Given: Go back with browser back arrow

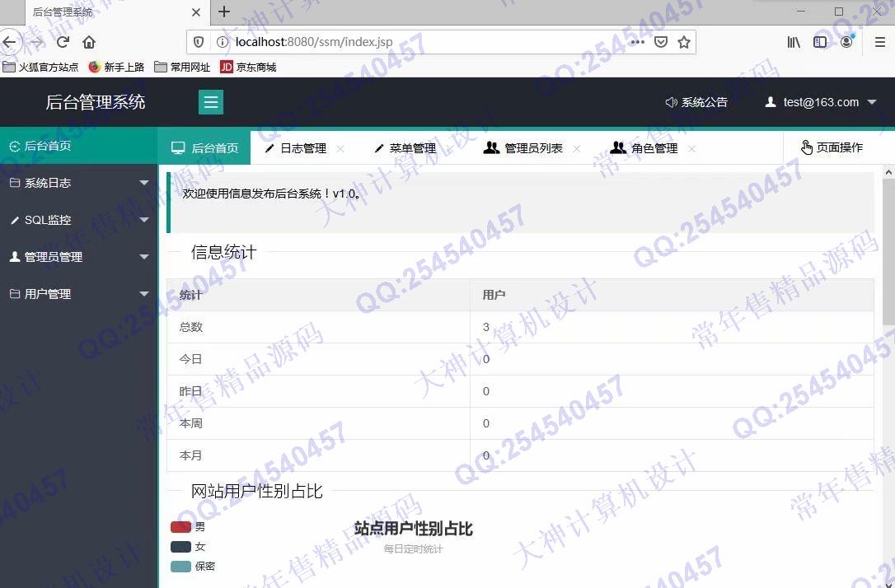Looking at the screenshot, I should [10, 42].
